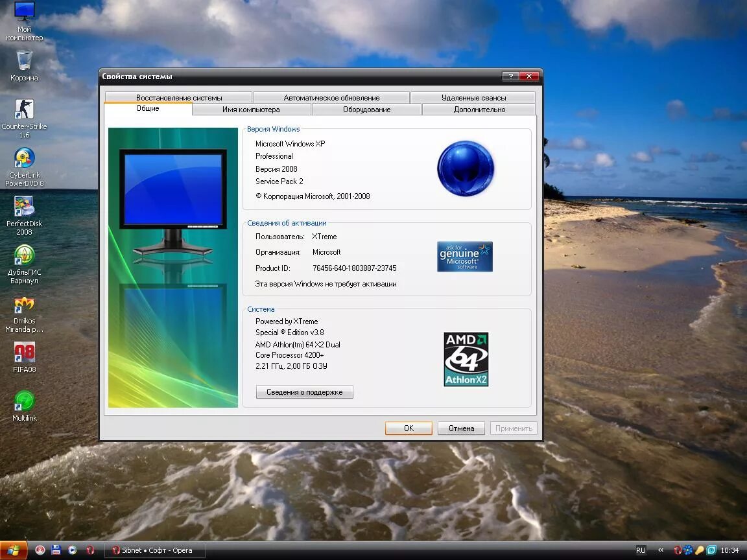Click the blue flower tray icon

coord(688,550)
